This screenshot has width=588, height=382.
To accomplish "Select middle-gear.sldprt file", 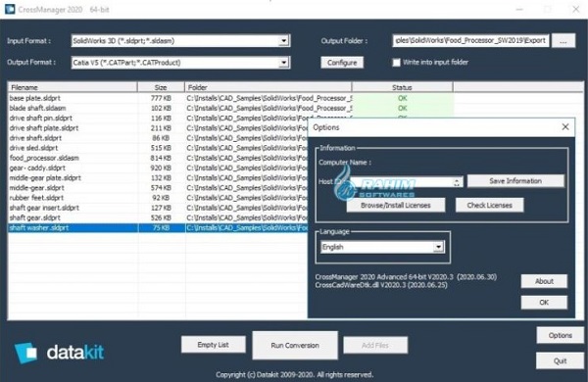I will point(37,187).
